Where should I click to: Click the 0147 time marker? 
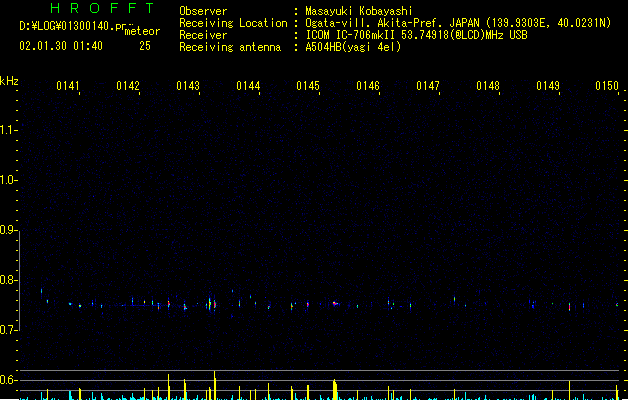pyautogui.click(x=428, y=86)
